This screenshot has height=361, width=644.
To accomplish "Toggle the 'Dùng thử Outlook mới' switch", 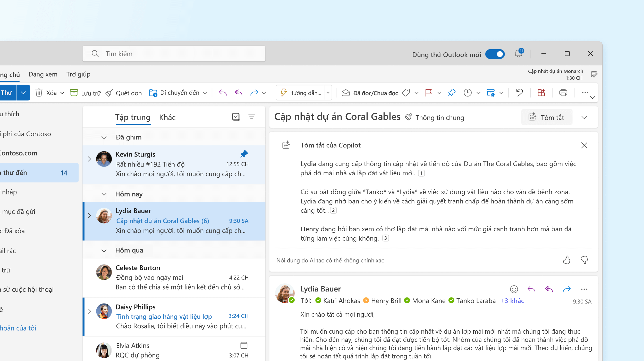I will (x=495, y=54).
